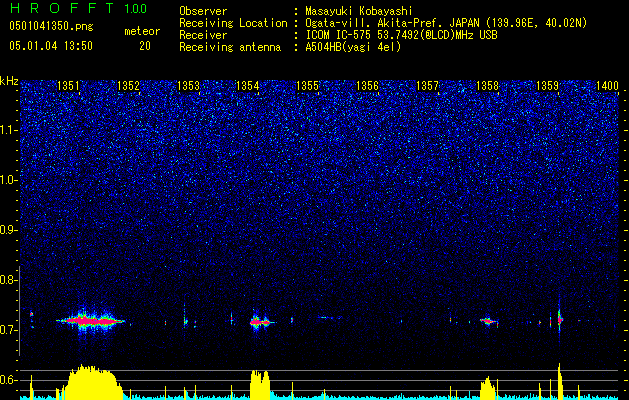Click the meteor count value 20
This screenshot has height=400, width=629.
[145, 46]
